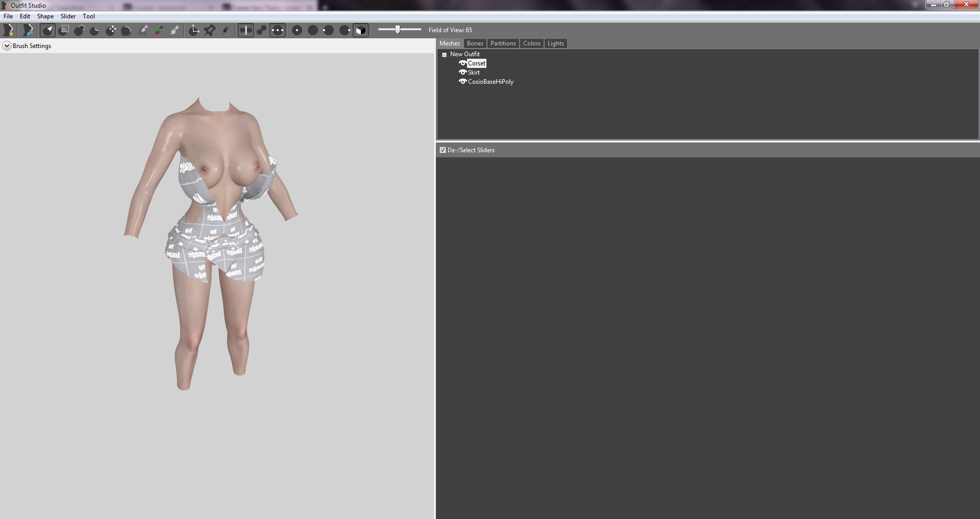Screen dimensions: 980x519
Task: Click the New Project toolbar icon
Action: click(x=8, y=30)
